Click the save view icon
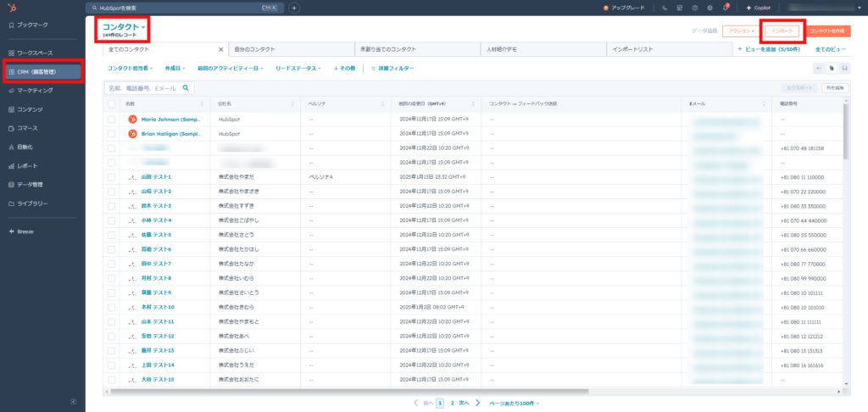868x412 pixels. click(x=845, y=68)
